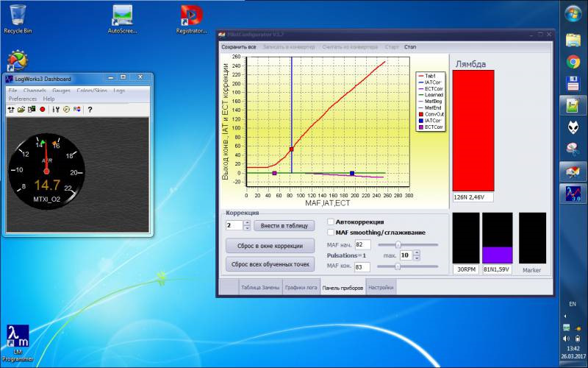Click Сохранить все in the menu bar
The height and width of the screenshot is (368, 588).
[238, 47]
